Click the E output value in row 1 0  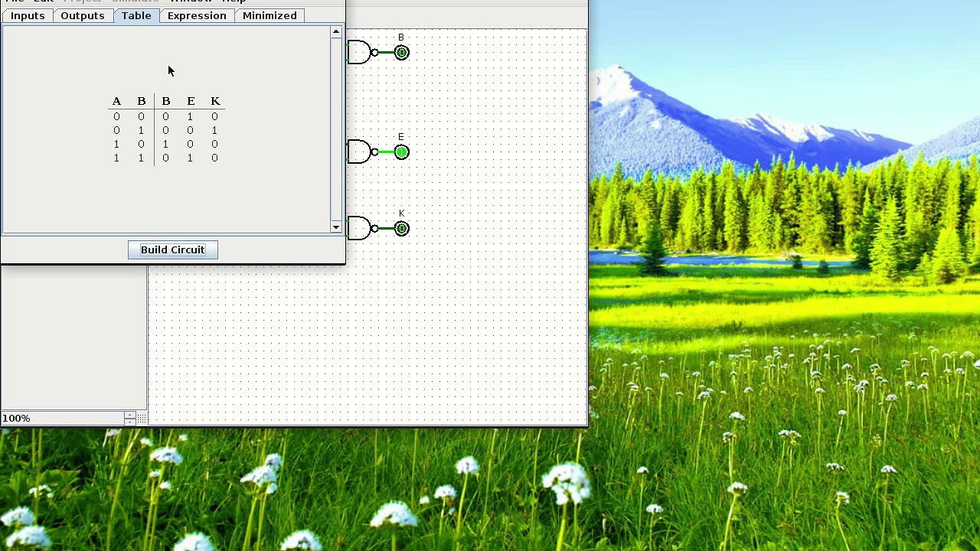pyautogui.click(x=190, y=144)
